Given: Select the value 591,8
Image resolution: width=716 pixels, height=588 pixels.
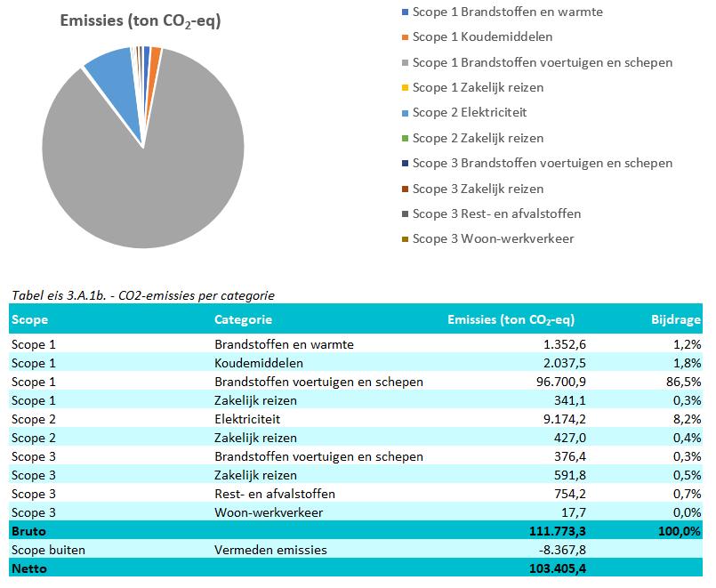Looking at the screenshot, I should [570, 475].
